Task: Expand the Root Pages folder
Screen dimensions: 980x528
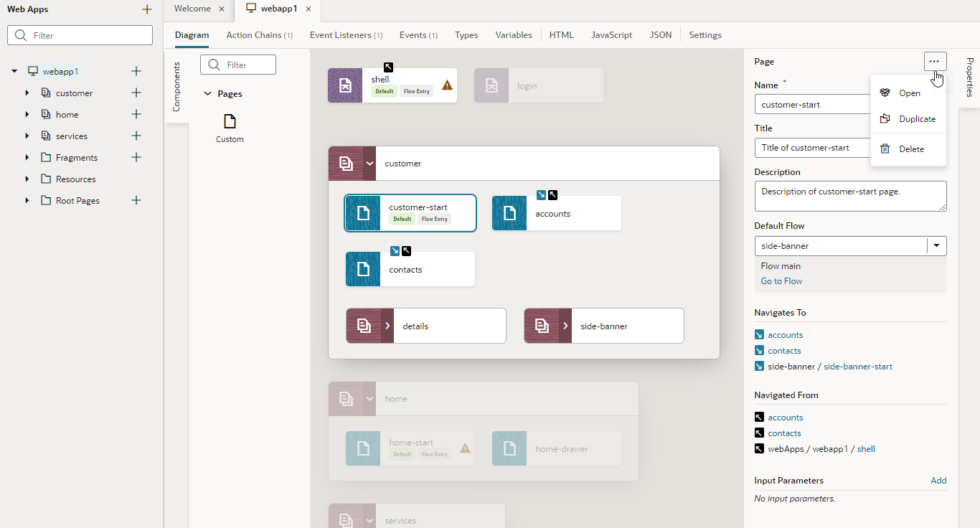Action: pos(27,200)
